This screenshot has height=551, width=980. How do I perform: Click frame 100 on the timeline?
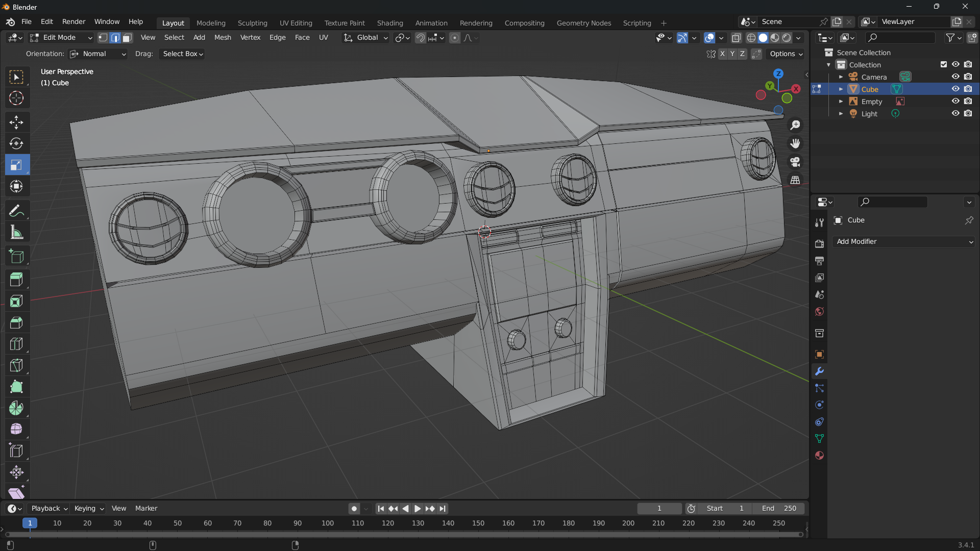[x=328, y=523]
